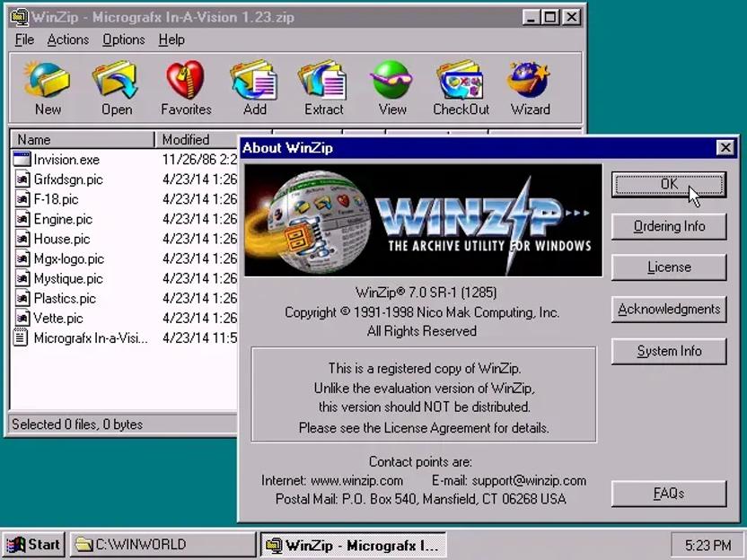Open the Help menu

[171, 39]
